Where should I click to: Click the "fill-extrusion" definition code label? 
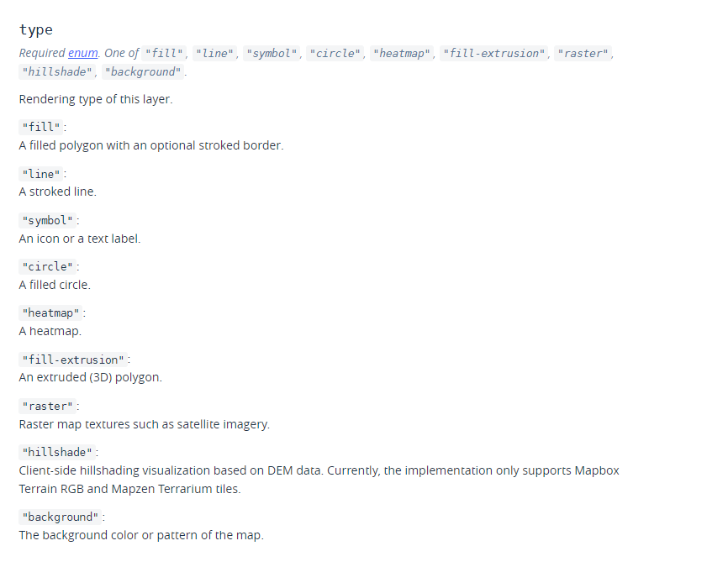(73, 360)
